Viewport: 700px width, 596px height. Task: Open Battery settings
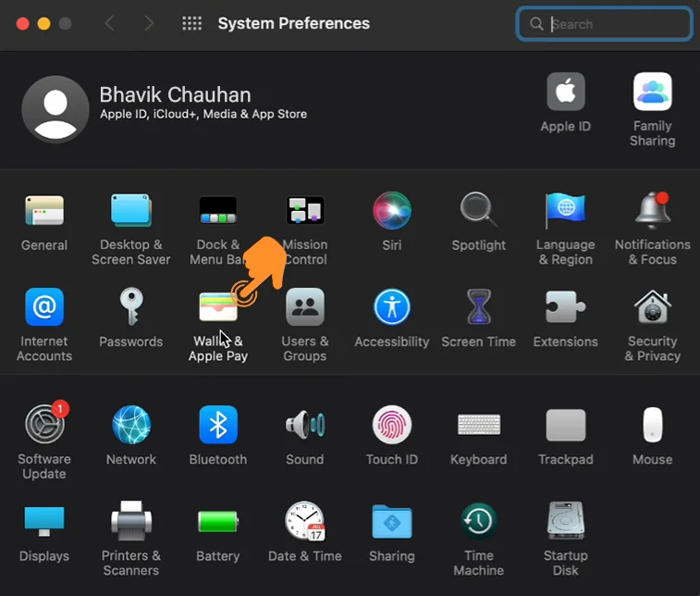point(218,521)
